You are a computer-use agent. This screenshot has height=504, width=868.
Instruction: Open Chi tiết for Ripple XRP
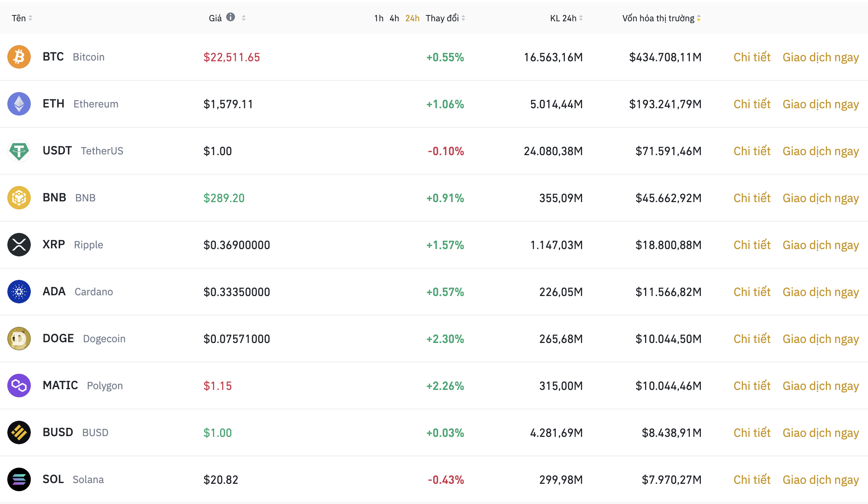point(752,245)
